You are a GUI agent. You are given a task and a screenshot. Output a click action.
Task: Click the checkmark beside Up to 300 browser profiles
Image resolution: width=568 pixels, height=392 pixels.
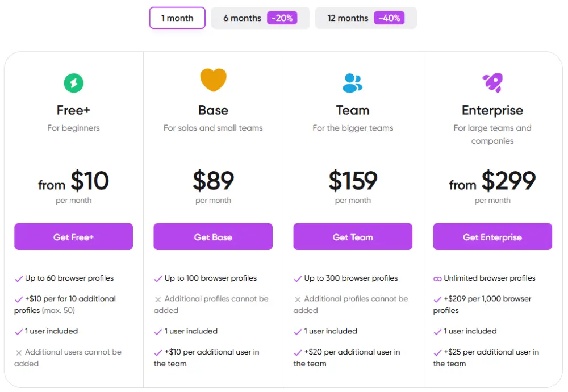click(298, 278)
